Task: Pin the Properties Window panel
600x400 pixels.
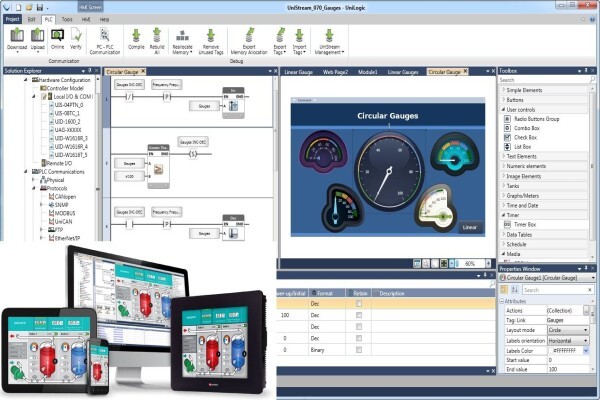Action: pyautogui.click(x=586, y=269)
